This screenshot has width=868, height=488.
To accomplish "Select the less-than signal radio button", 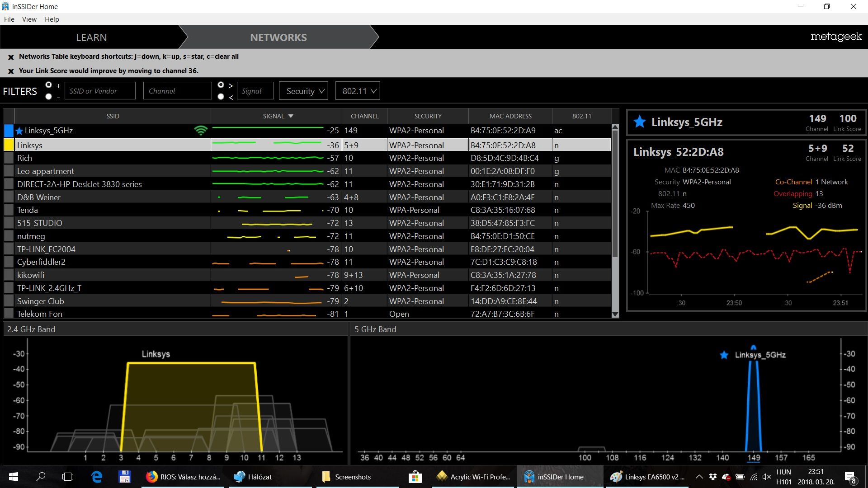I will [221, 96].
